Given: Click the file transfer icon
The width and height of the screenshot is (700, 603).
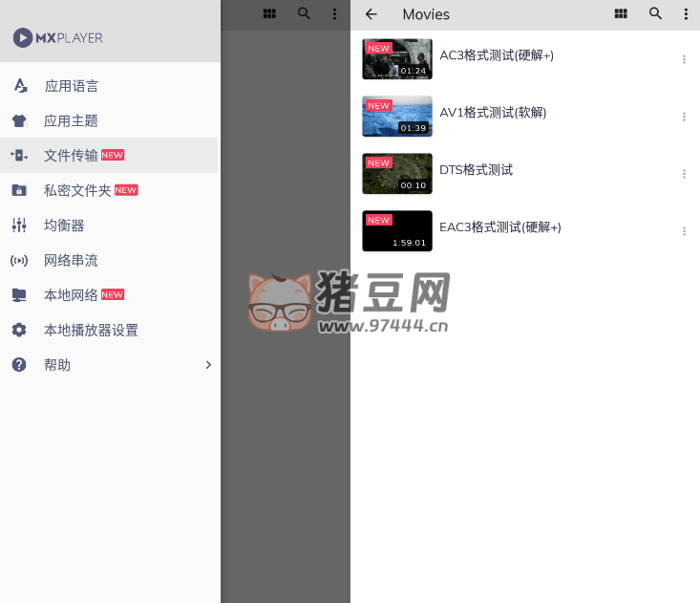Looking at the screenshot, I should (19, 156).
